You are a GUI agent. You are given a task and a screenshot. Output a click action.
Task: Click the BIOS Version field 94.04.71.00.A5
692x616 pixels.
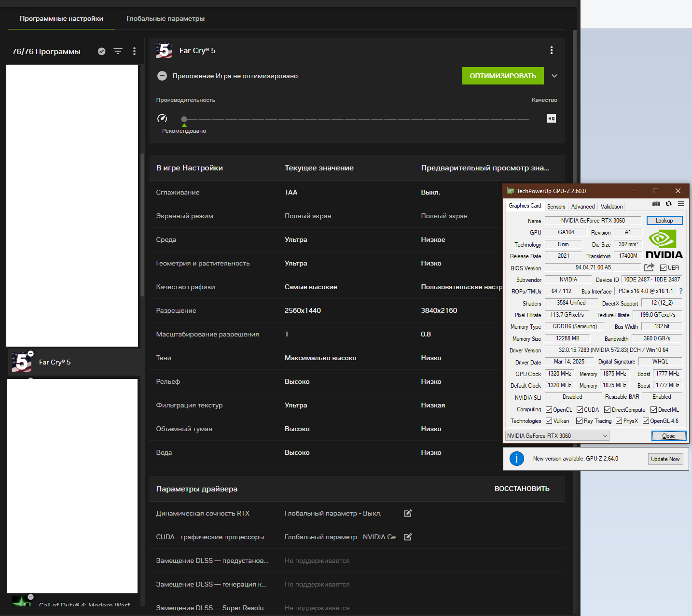point(593,267)
